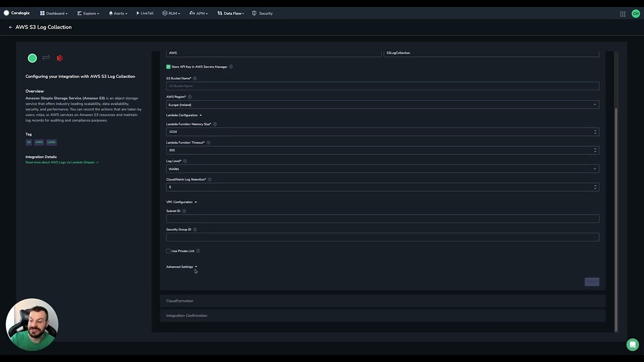The width and height of the screenshot is (644, 362).
Task: Click the LOGS tag
Action: [51, 142]
